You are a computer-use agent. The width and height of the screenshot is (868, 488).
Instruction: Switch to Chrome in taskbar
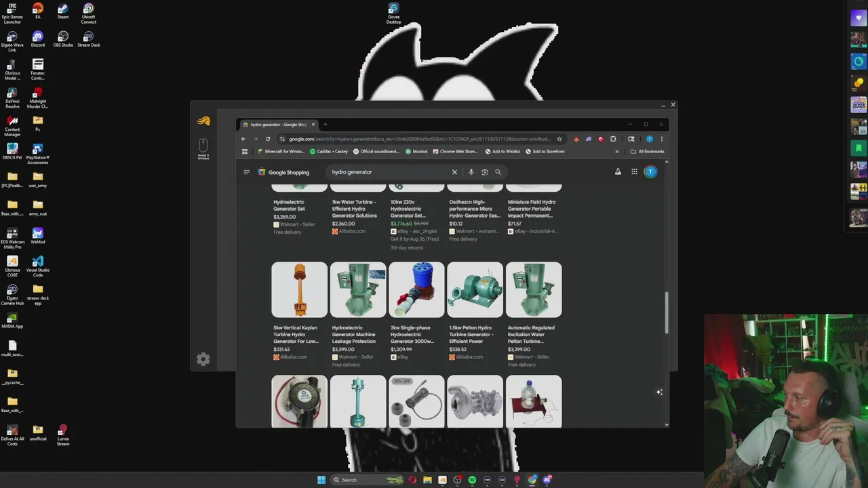pyautogui.click(x=532, y=480)
